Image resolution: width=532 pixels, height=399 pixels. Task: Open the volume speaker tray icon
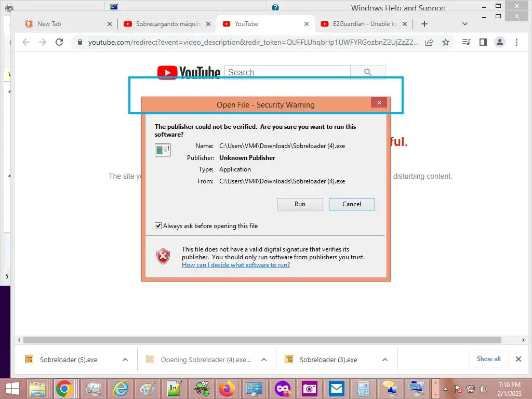pos(483,389)
